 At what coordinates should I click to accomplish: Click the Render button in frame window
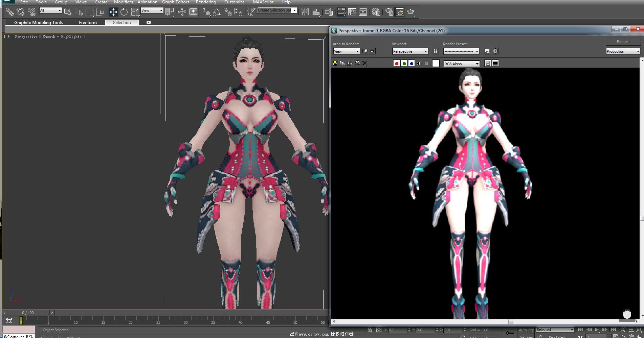coord(623,42)
